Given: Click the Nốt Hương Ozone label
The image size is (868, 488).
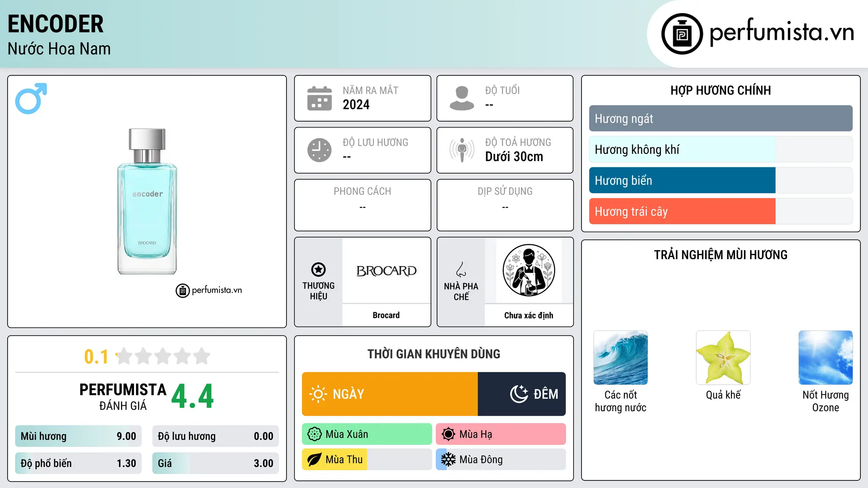Looking at the screenshot, I should [x=826, y=401].
